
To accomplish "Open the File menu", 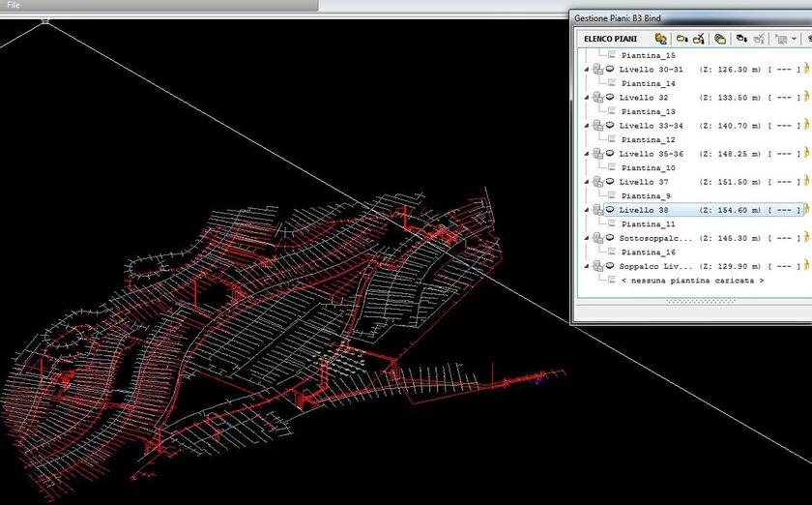I will point(13,5).
